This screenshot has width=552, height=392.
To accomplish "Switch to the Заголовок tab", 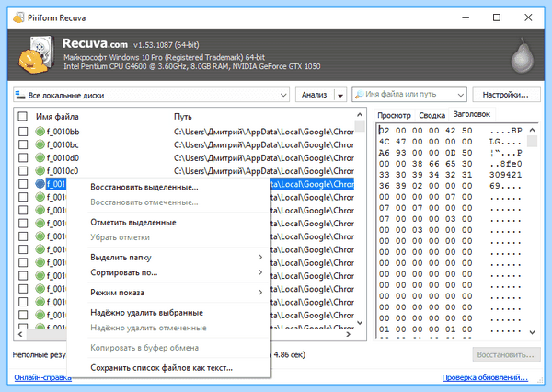I will point(472,114).
